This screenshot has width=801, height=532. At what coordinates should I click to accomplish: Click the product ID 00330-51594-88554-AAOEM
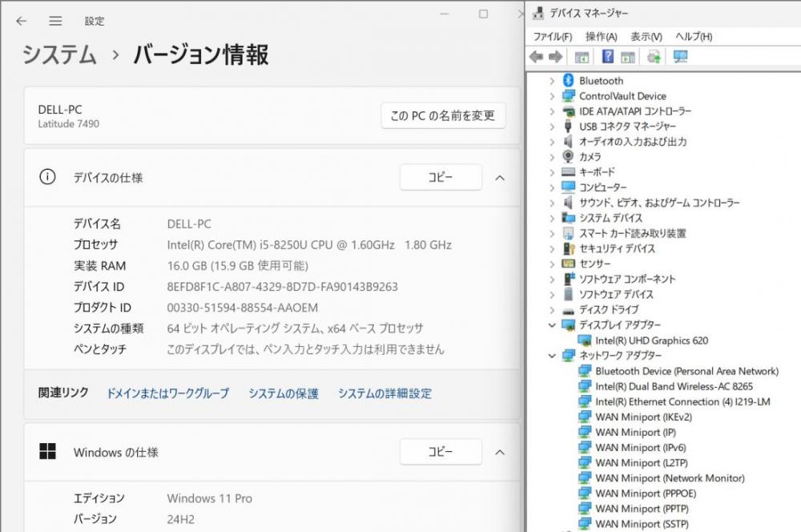click(242, 308)
